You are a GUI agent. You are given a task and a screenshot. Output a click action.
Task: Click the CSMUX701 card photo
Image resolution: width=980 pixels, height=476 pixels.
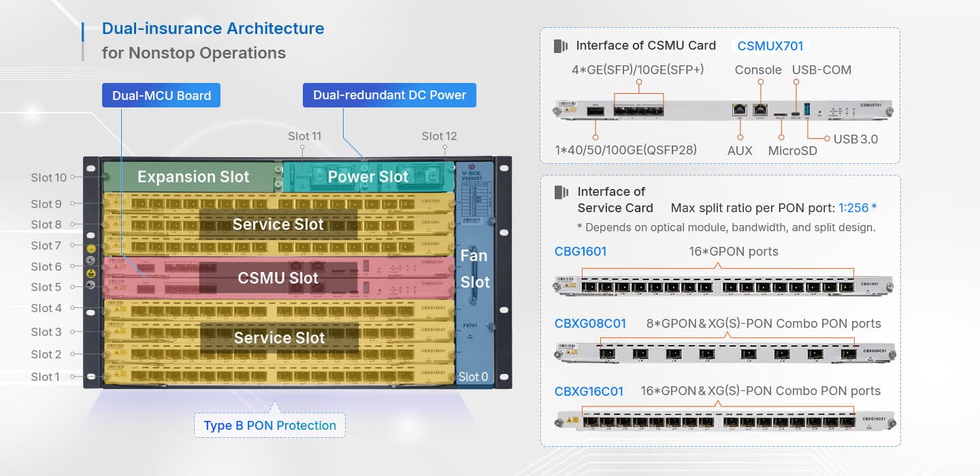[x=722, y=110]
